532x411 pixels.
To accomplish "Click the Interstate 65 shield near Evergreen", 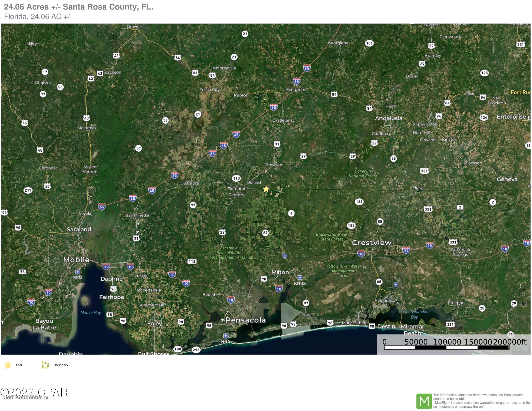I will coord(297,81).
